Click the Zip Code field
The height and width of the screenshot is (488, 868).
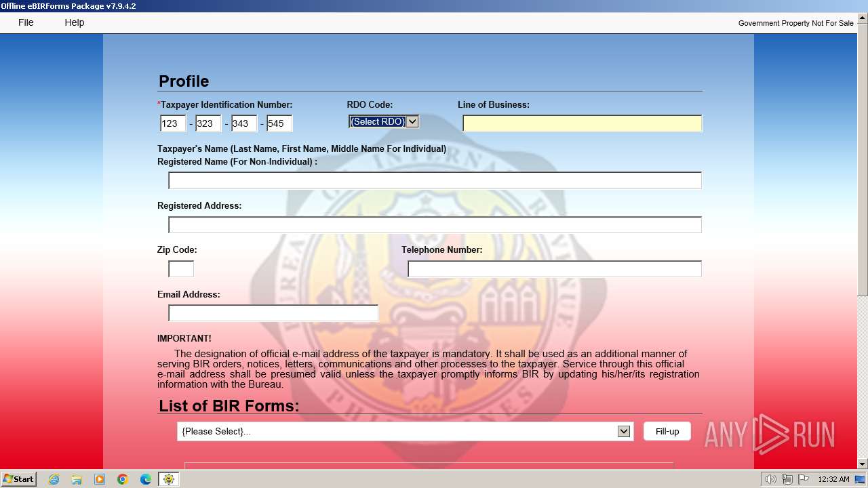181,268
